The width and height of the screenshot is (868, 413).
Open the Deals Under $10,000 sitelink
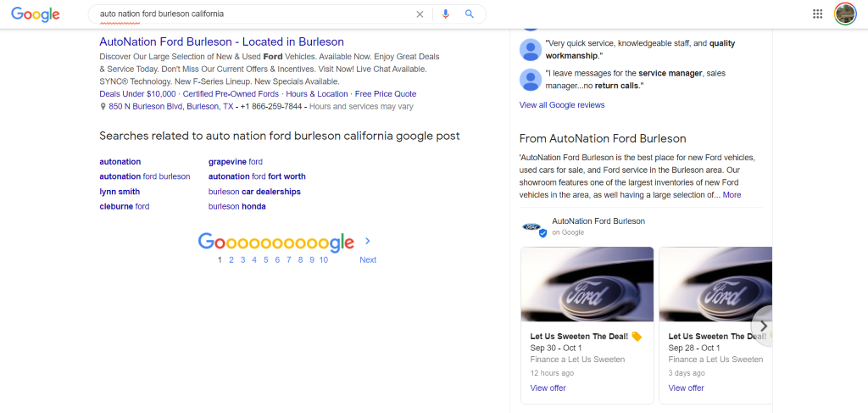point(138,94)
